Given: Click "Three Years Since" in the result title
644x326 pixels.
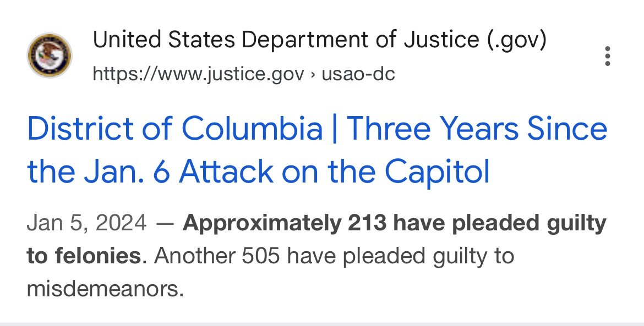Looking at the screenshot, I should coord(477,129).
